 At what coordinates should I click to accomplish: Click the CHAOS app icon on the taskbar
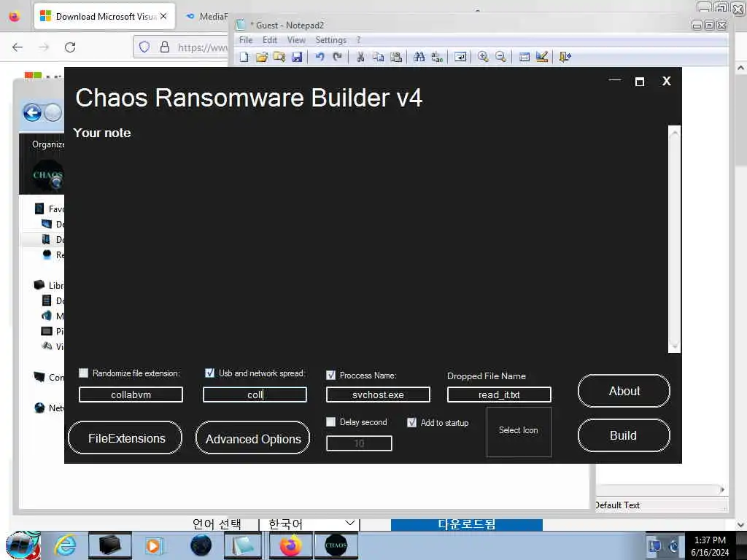point(336,545)
